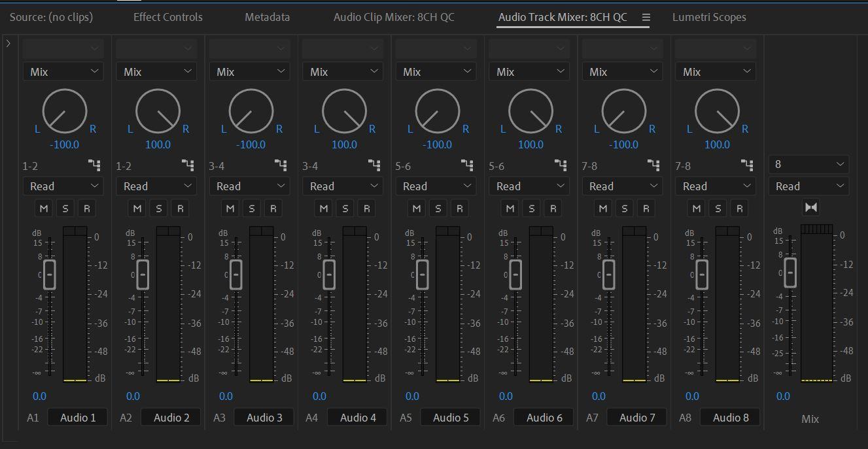
Task: Click the Audio 8 track name field
Action: (731, 418)
